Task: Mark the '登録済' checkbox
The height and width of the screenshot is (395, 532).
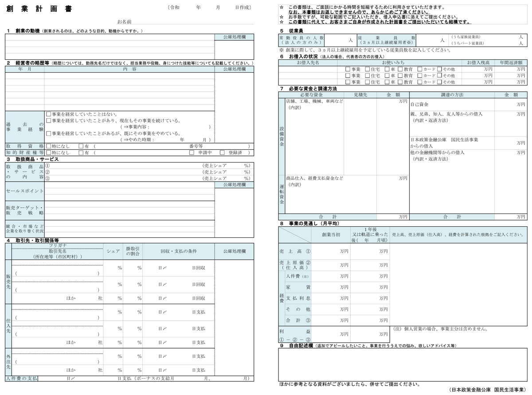Action: point(222,152)
